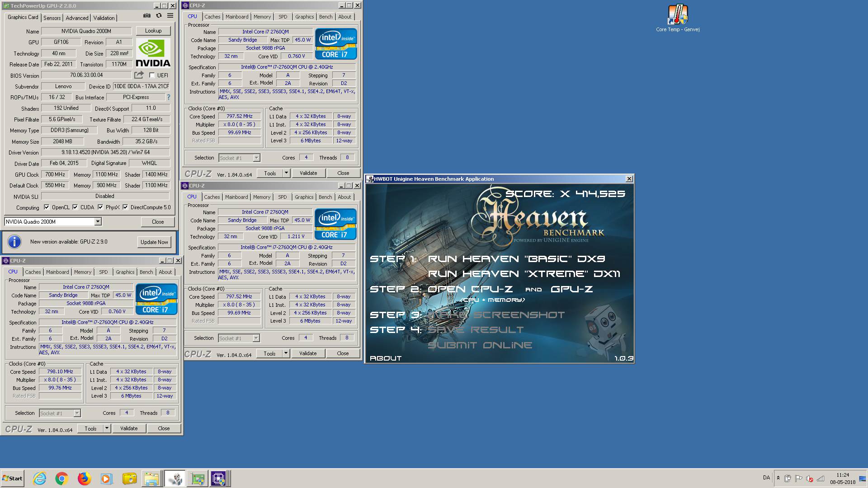The image size is (868, 488).
Task: Click the NVIDIA logo in GPU-Z
Action: coord(153,53)
